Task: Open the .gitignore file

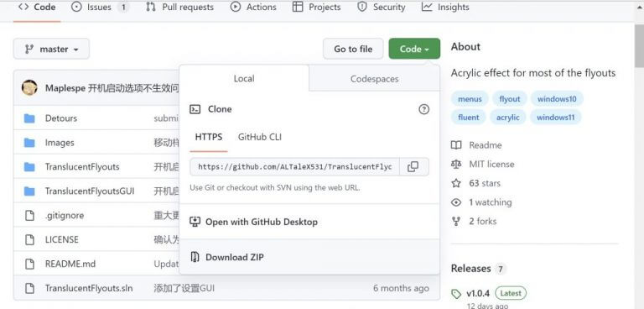Action: 65,215
